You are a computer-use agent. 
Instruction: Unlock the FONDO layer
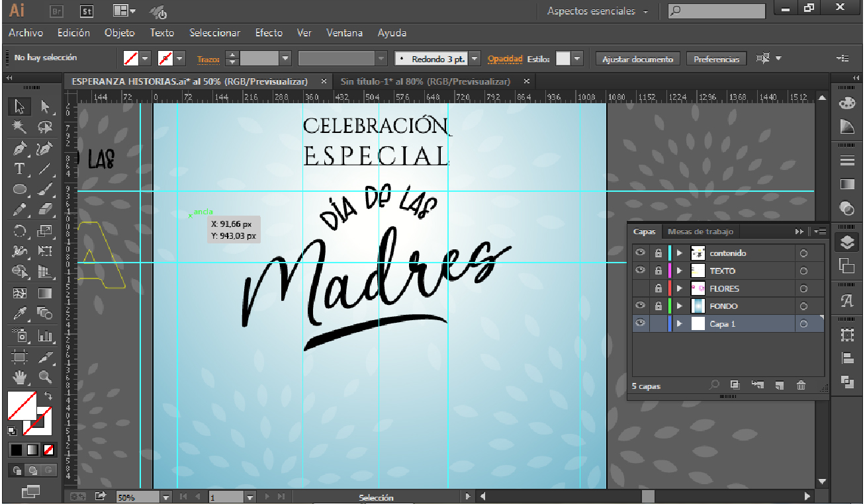coord(658,306)
